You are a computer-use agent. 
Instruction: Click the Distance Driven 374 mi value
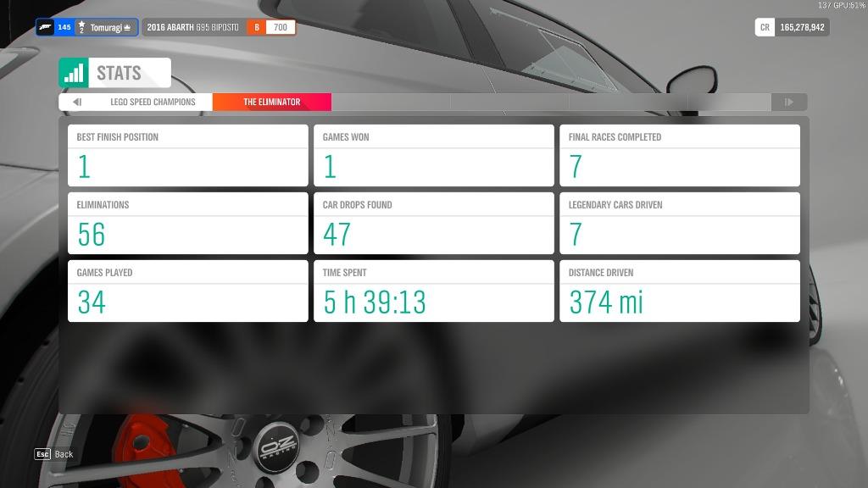(604, 302)
